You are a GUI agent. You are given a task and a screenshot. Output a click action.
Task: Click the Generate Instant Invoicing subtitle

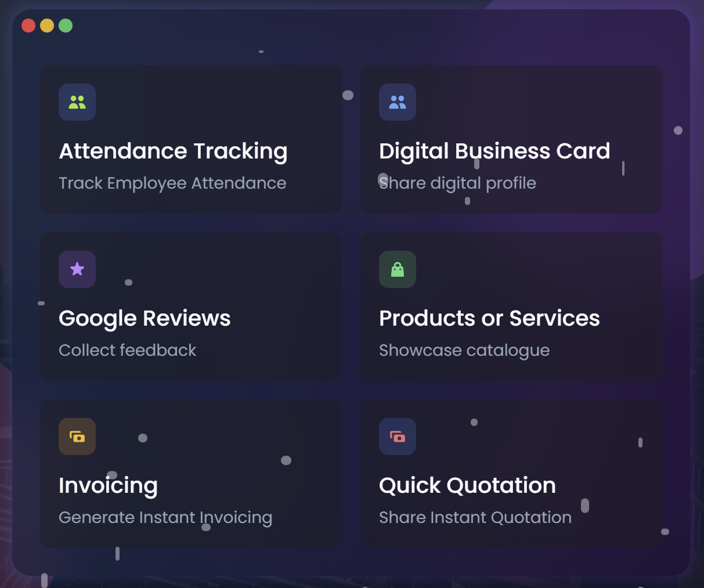(x=165, y=517)
